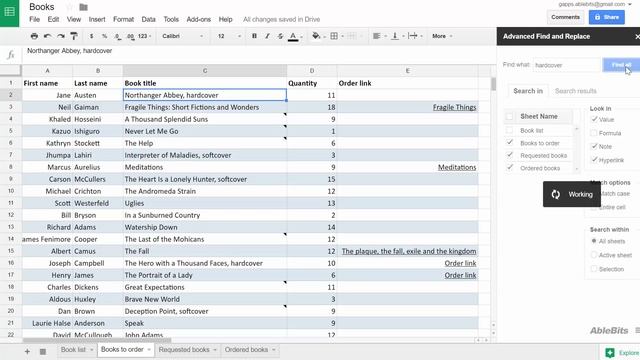Select the Active sheet radio option
Screen dimensions: 640x360
coord(594,255)
